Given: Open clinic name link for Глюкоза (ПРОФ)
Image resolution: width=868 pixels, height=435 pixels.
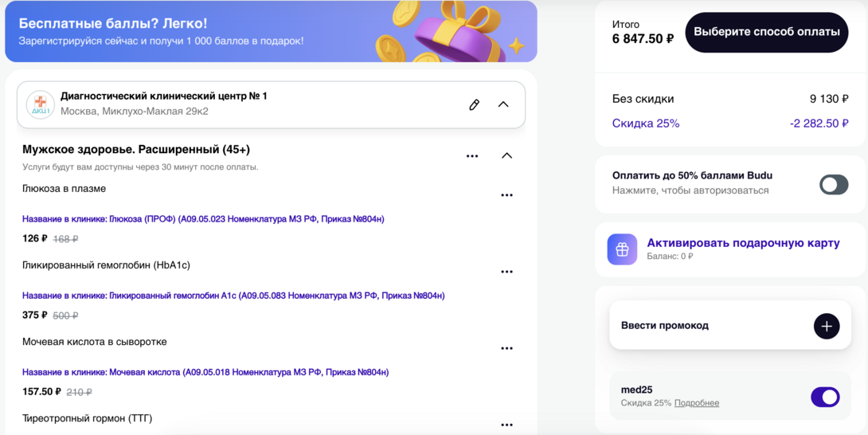Looking at the screenshot, I should coord(203,219).
